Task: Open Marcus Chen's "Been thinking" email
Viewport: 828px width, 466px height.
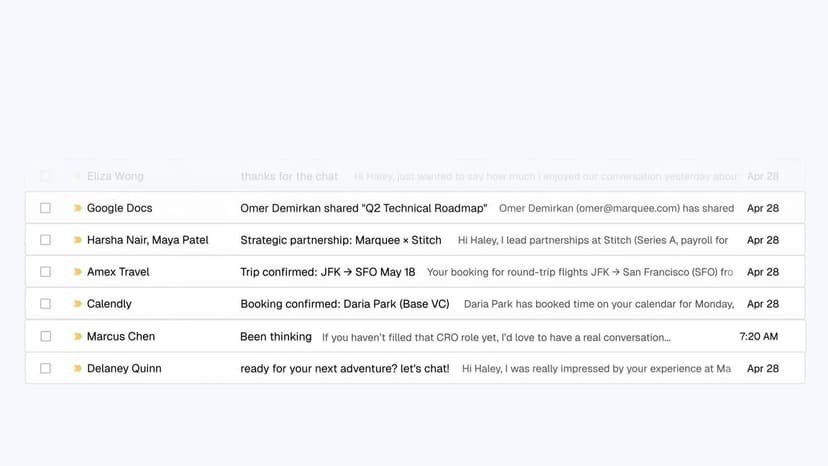Action: pyautogui.click(x=415, y=336)
